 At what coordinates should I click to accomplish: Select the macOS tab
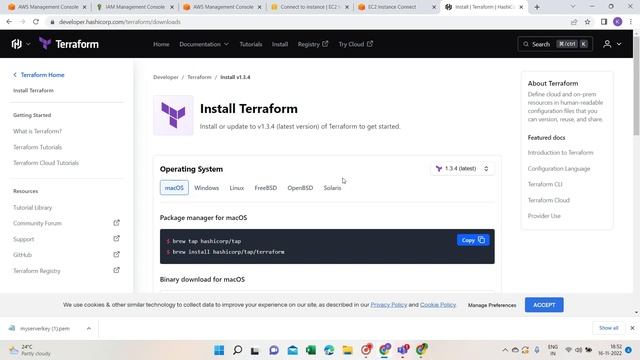coord(174,188)
